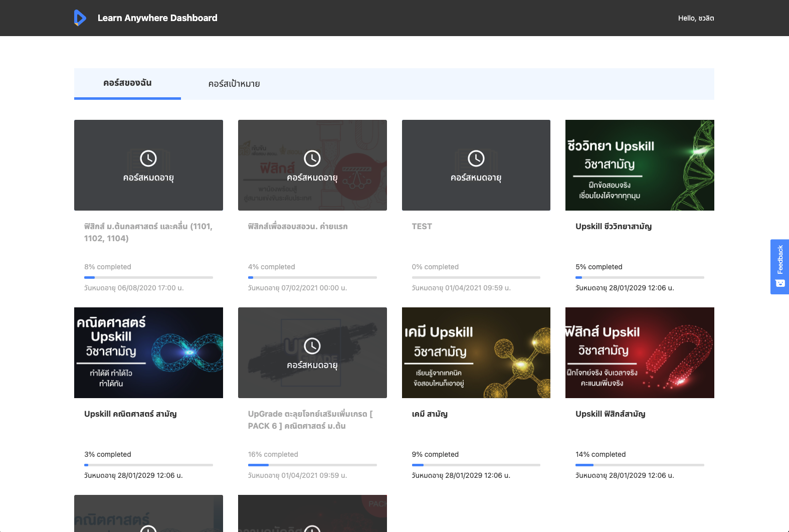Open ชีววิทยา Upskill course thumbnail

tap(640, 165)
